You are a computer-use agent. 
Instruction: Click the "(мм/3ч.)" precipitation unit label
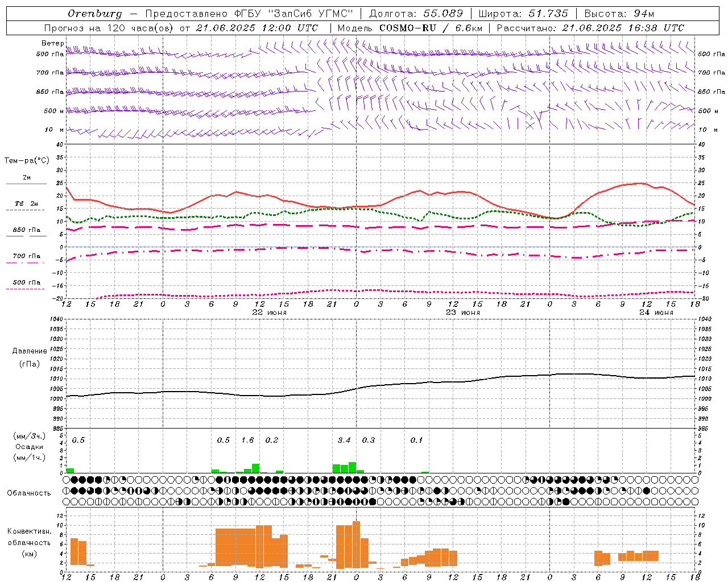click(29, 436)
